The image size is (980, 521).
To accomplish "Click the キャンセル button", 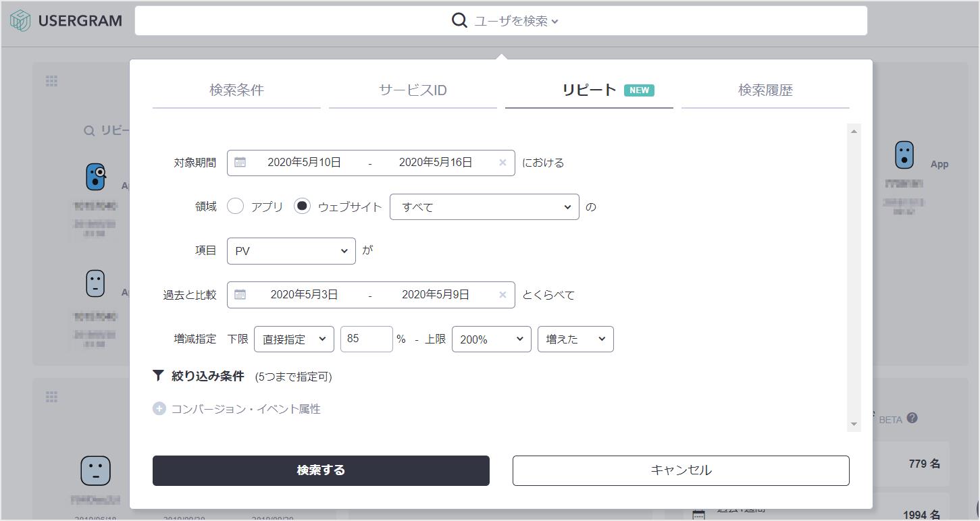I will tap(681, 470).
